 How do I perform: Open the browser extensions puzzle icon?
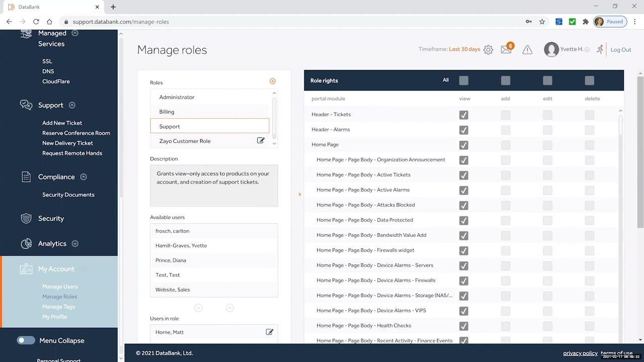click(585, 22)
